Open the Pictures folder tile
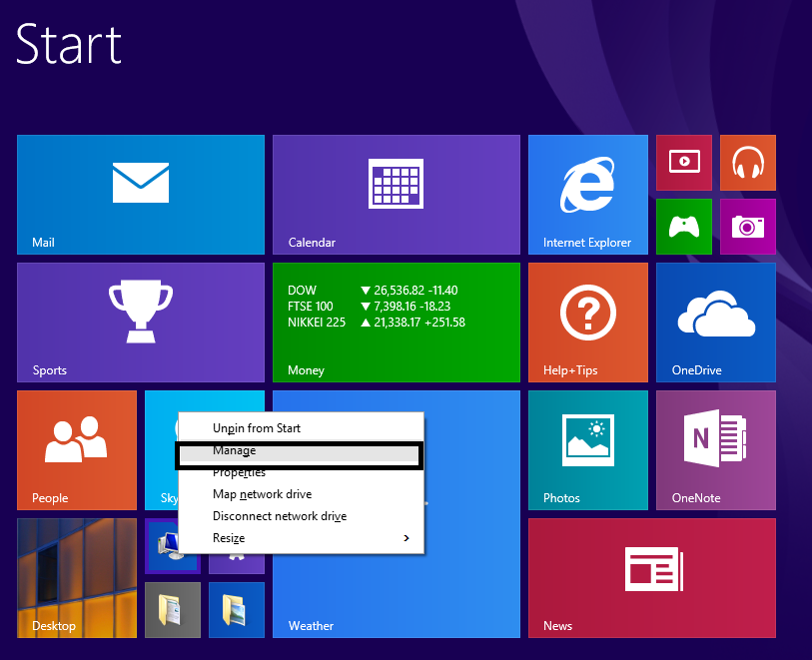Viewport: 812px width, 660px height. pyautogui.click(x=237, y=610)
